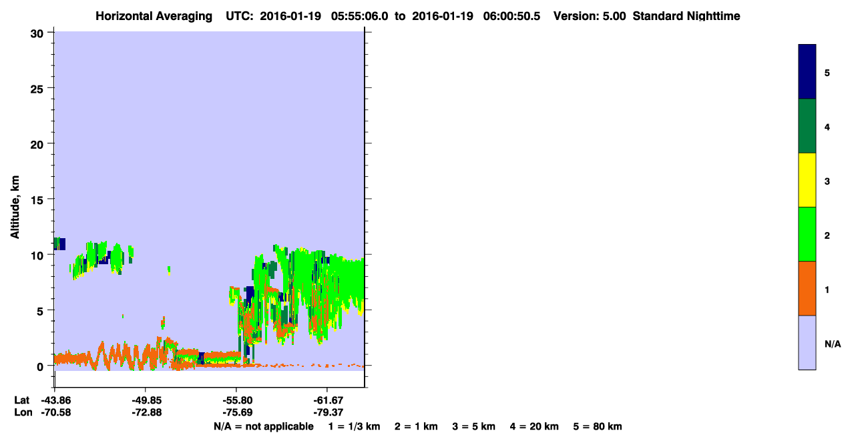Click the orange 1/3 km color swatch
This screenshot has height=445, width=868.
point(807,288)
